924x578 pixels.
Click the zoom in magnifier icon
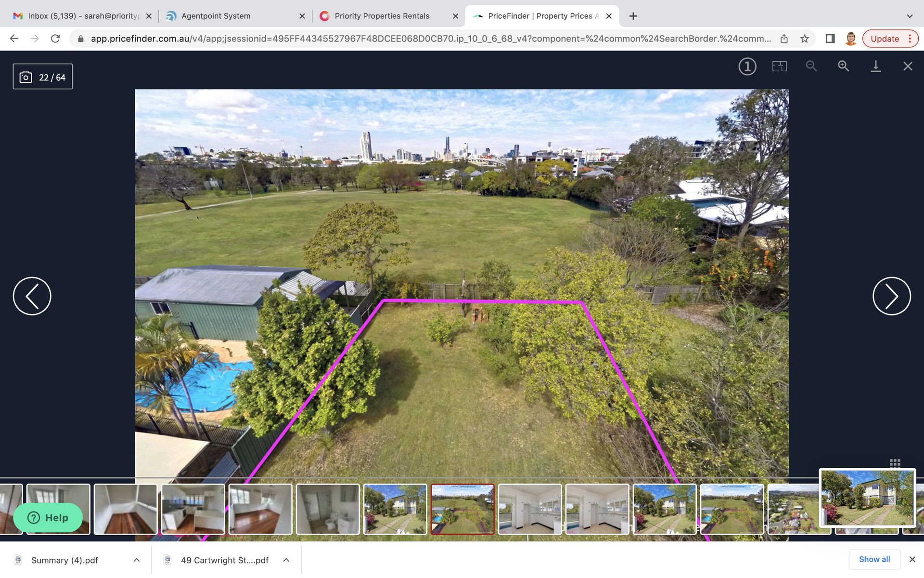[x=843, y=66]
